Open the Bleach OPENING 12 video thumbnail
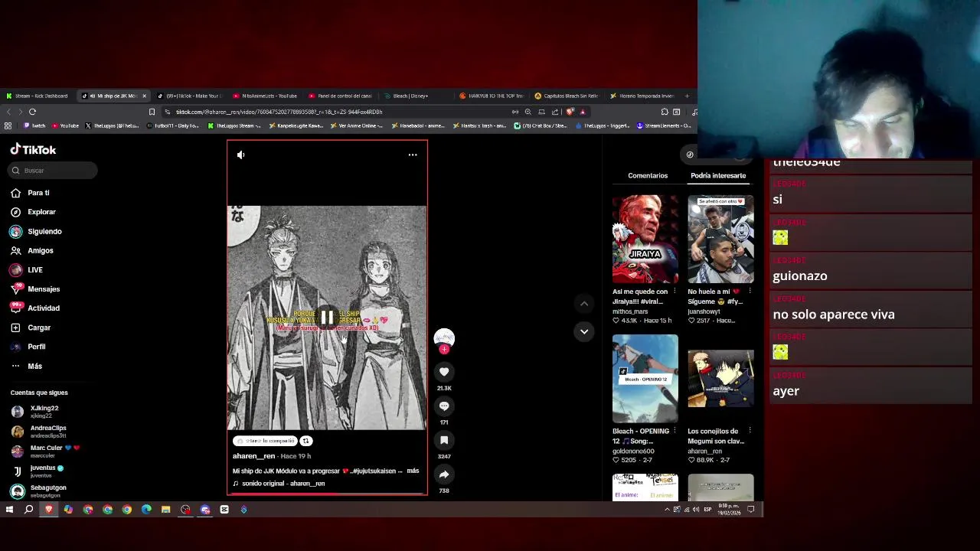 click(x=645, y=378)
